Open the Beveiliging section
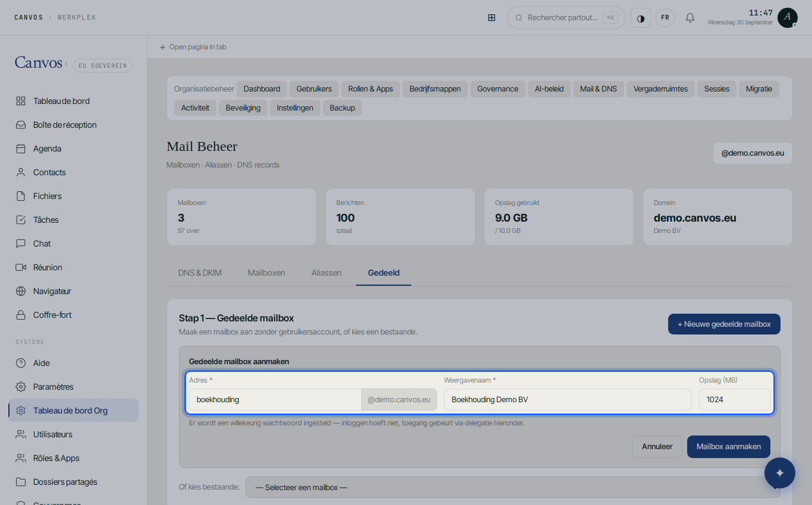Image resolution: width=812 pixels, height=505 pixels. pos(243,108)
